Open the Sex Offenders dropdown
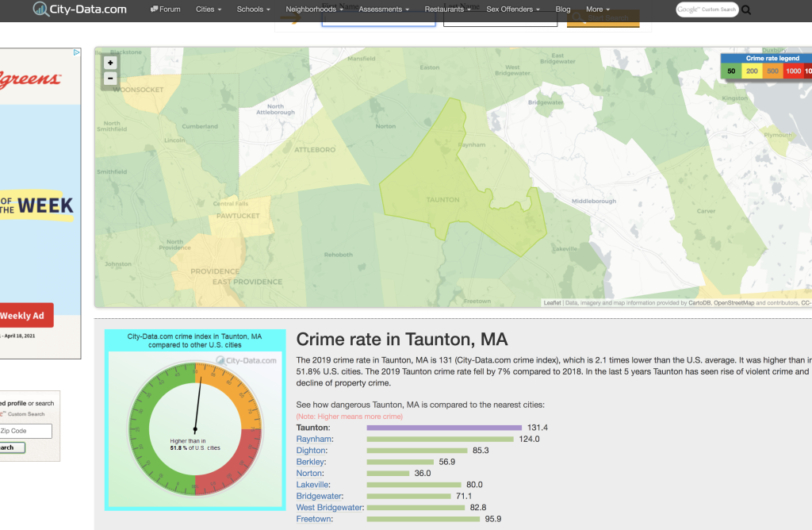The image size is (812, 530). coord(512,10)
